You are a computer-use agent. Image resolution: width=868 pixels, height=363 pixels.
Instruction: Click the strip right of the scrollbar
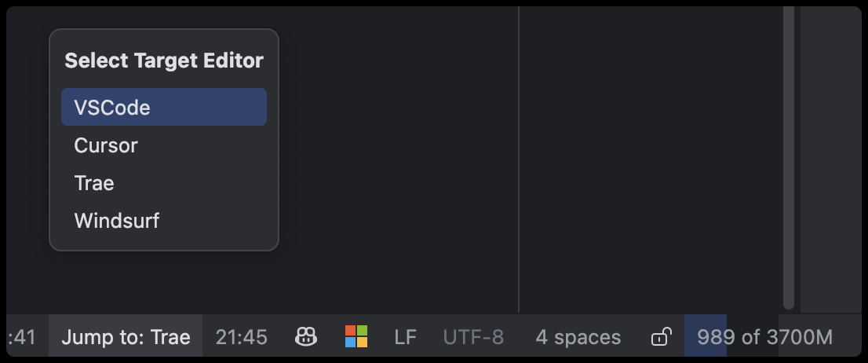click(830, 157)
